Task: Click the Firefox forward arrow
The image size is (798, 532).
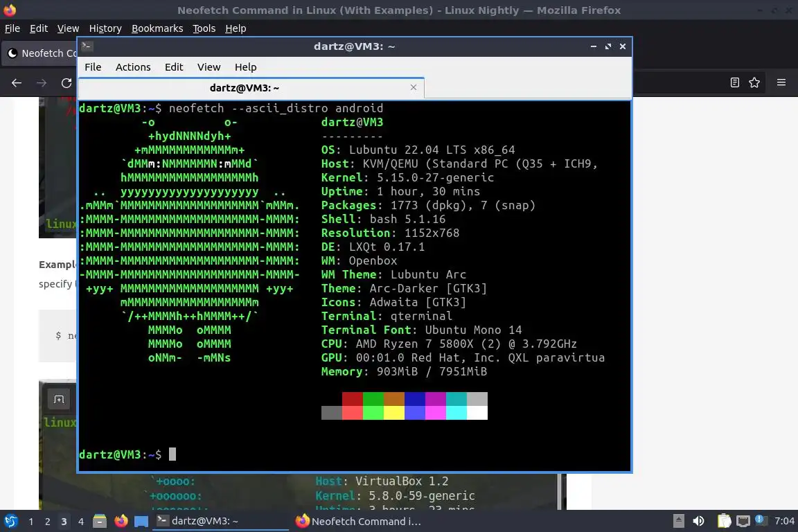Action: coord(42,83)
